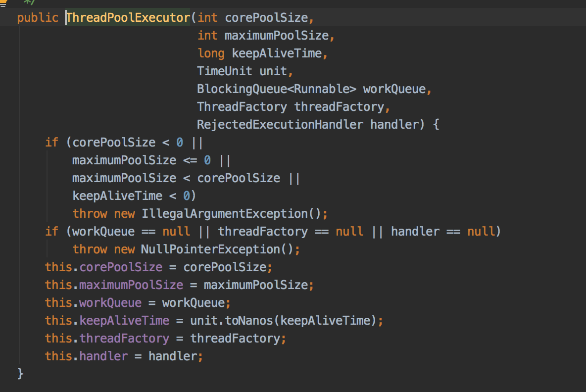The height and width of the screenshot is (392, 586).
Task: Click the public keyword
Action: coord(38,18)
